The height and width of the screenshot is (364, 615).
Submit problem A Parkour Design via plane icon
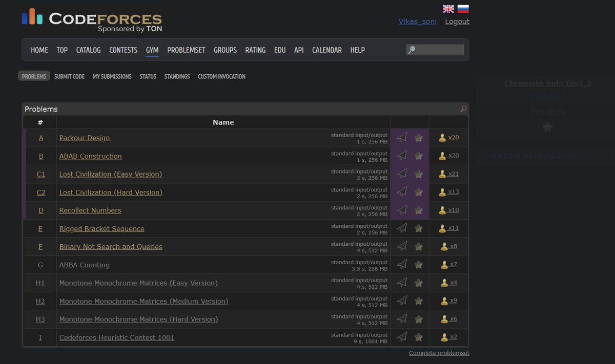coord(402,137)
